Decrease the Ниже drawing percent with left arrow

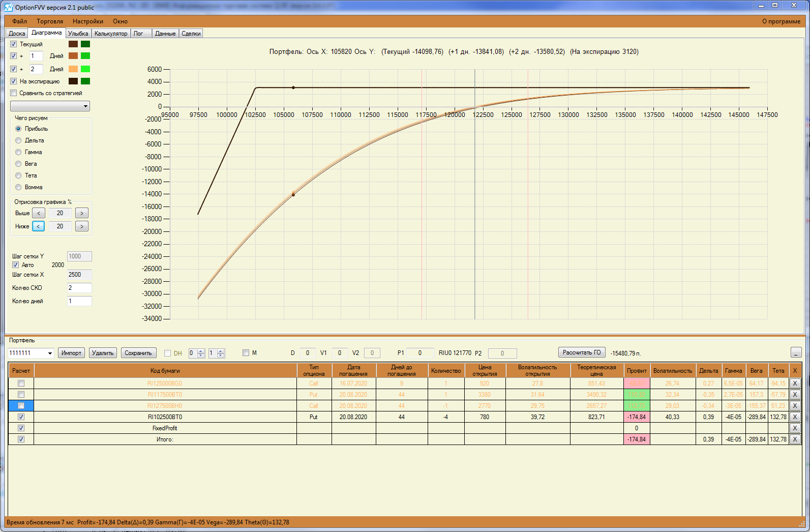[x=39, y=226]
